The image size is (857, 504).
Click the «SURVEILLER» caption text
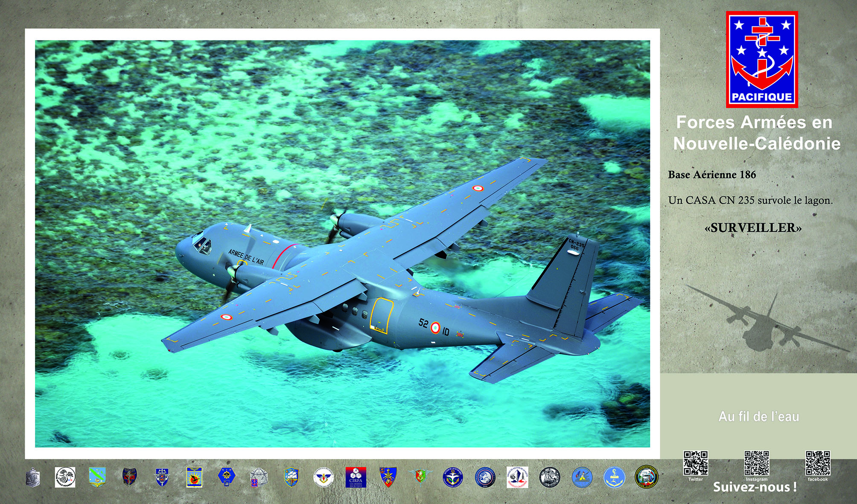[x=753, y=228]
